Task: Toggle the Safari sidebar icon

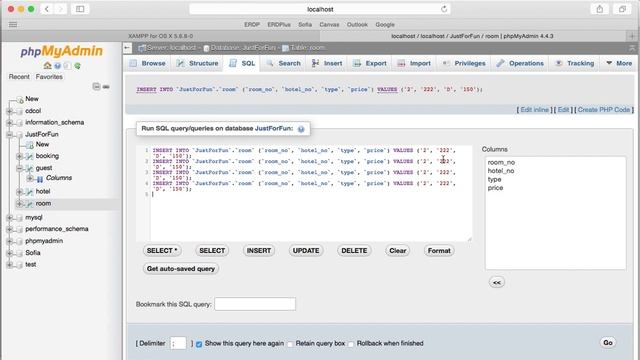Action: point(80,9)
